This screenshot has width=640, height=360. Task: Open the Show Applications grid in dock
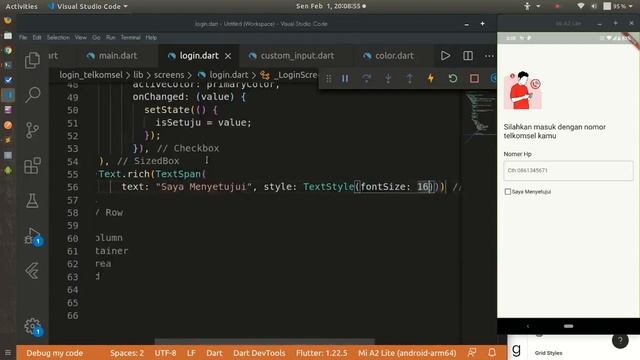[8, 353]
